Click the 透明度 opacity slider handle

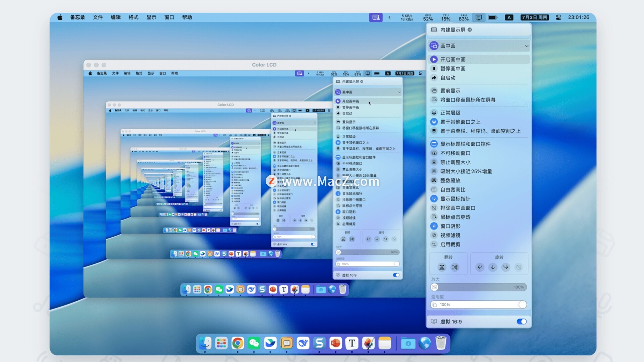click(522, 305)
